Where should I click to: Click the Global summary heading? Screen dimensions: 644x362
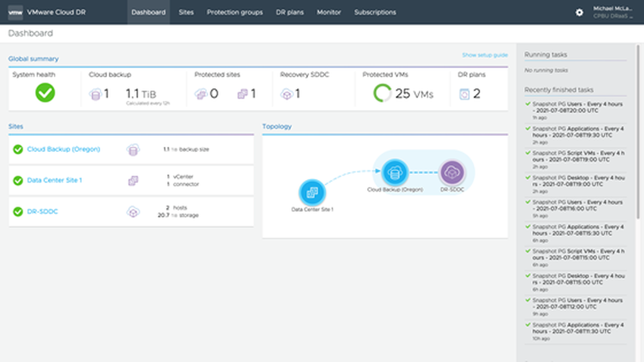pyautogui.click(x=33, y=59)
